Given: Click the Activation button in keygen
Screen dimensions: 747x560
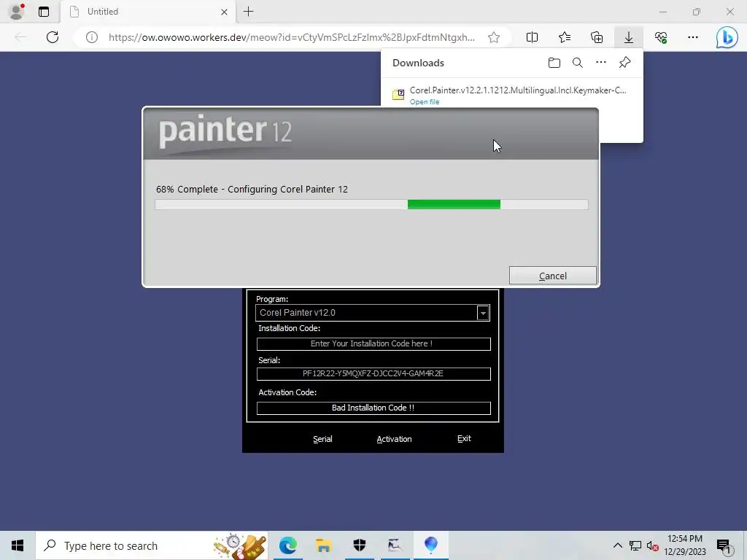Looking at the screenshot, I should [394, 439].
